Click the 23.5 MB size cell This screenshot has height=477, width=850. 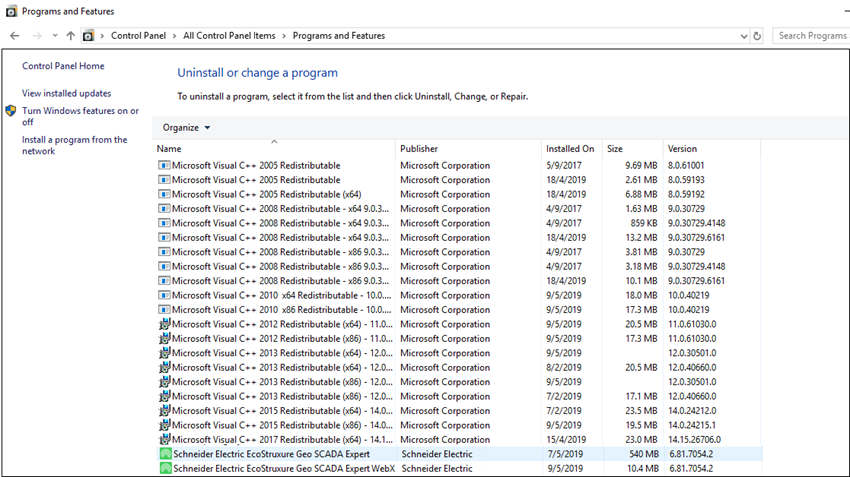641,411
